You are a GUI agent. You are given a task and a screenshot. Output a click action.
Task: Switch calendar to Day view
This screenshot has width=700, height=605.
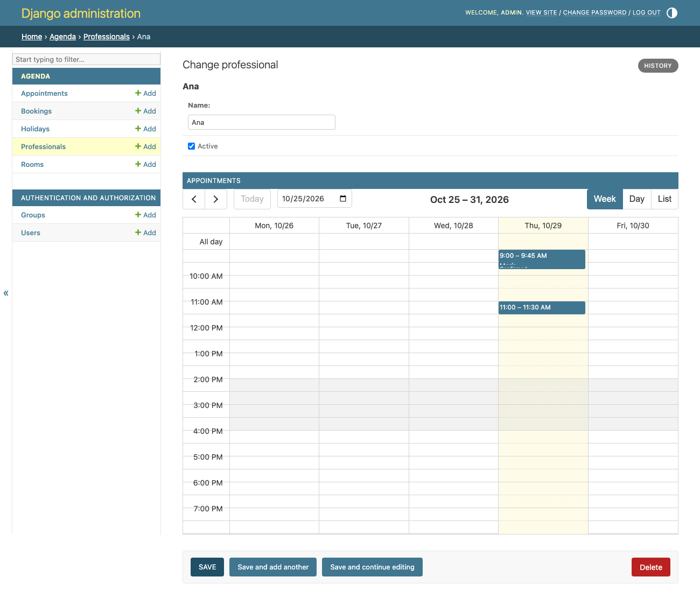point(637,199)
